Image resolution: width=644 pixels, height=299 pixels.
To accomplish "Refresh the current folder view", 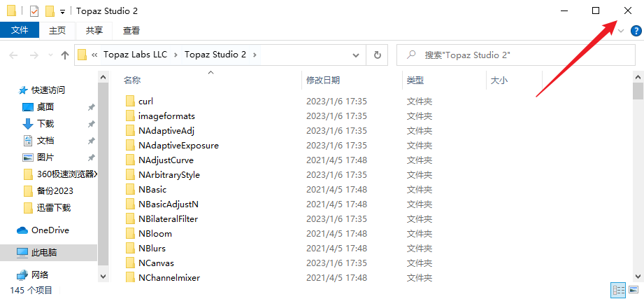I will pos(377,55).
